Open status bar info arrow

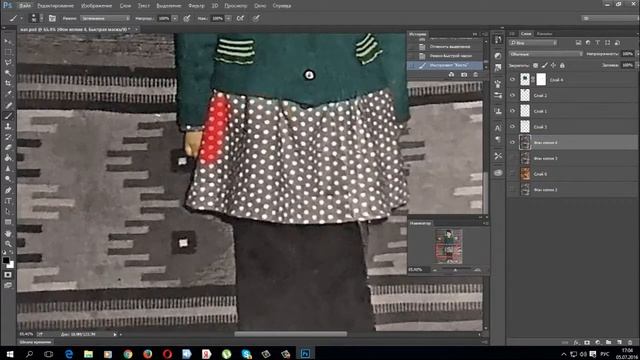[115, 334]
